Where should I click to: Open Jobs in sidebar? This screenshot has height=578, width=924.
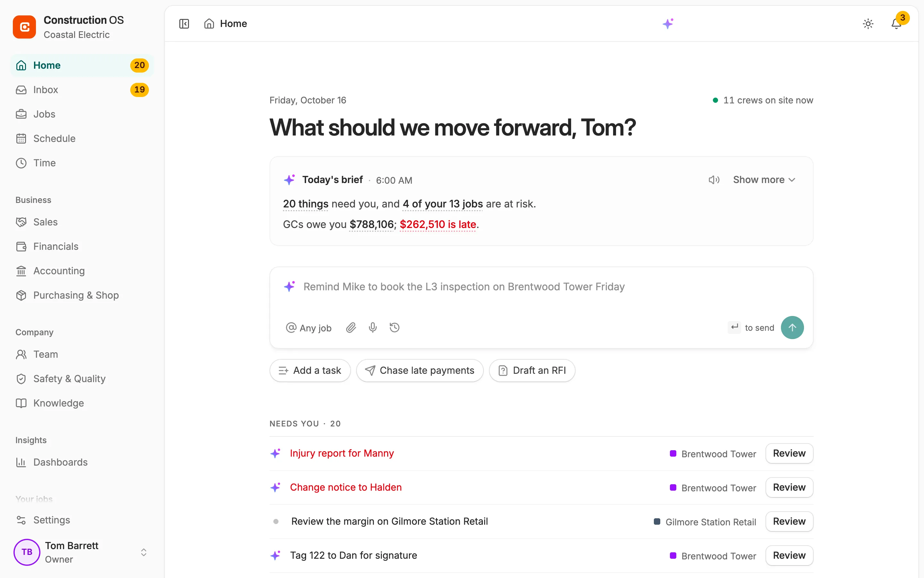pos(82,114)
